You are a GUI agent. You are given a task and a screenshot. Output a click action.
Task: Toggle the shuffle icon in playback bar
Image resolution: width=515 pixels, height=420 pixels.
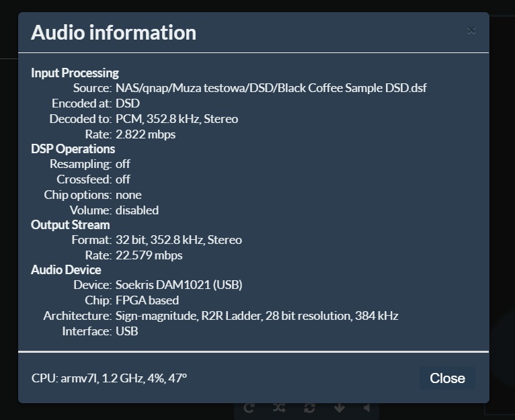pos(279,408)
